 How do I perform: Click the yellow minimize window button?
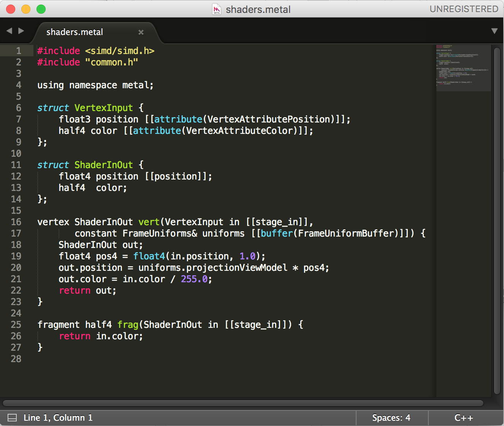point(26,9)
